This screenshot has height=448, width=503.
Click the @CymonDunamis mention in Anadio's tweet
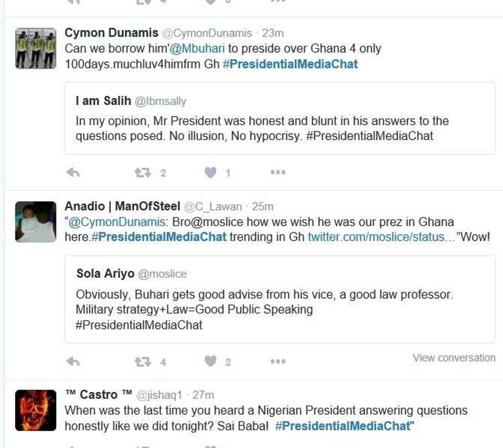point(116,222)
